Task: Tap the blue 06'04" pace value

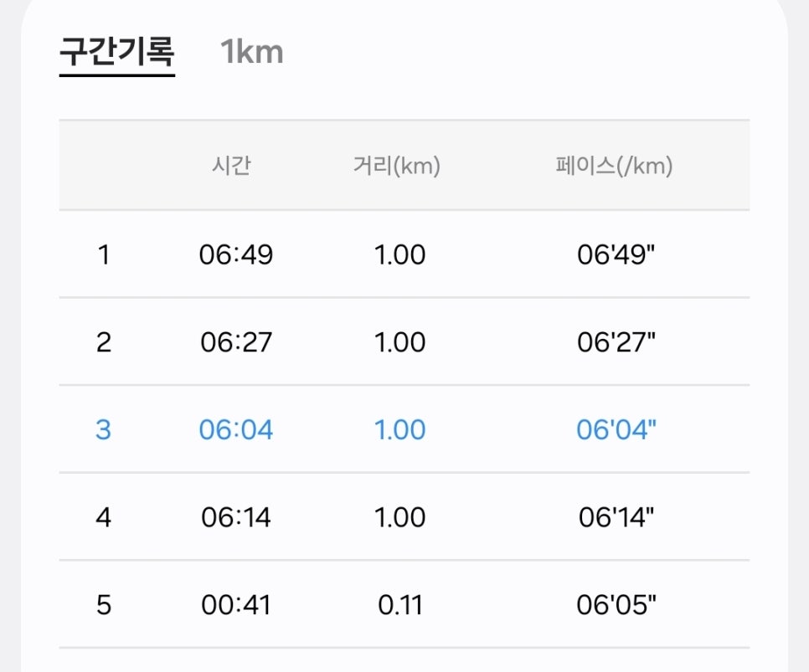Action: click(x=616, y=429)
